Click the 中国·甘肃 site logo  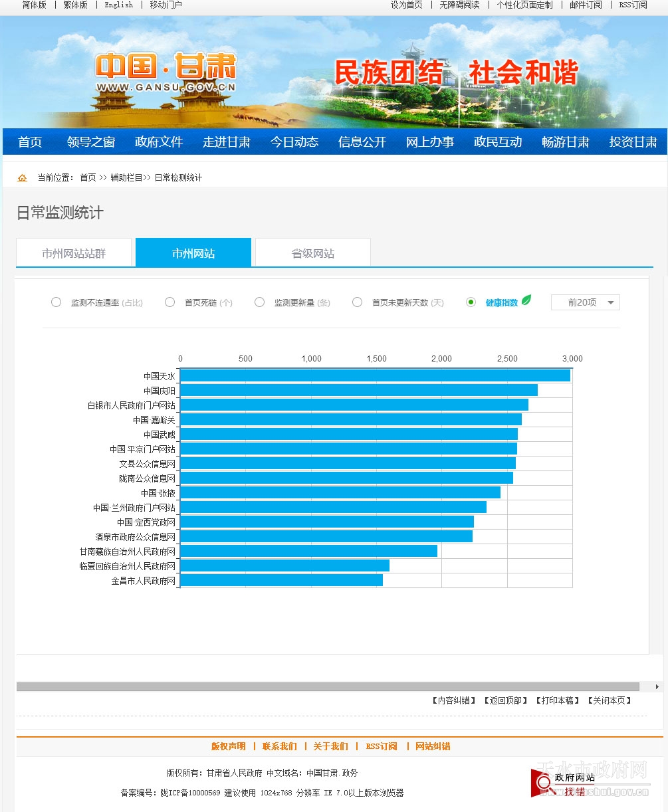tap(166, 73)
